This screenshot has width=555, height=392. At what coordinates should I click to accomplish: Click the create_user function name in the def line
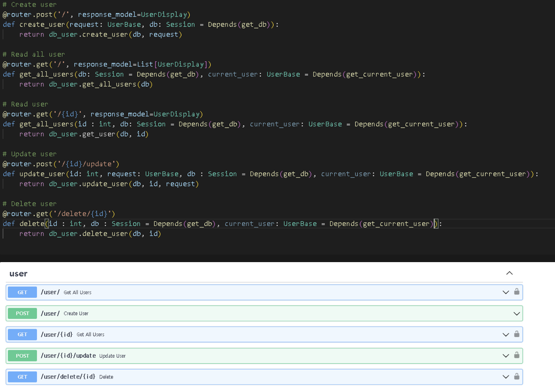(42, 24)
